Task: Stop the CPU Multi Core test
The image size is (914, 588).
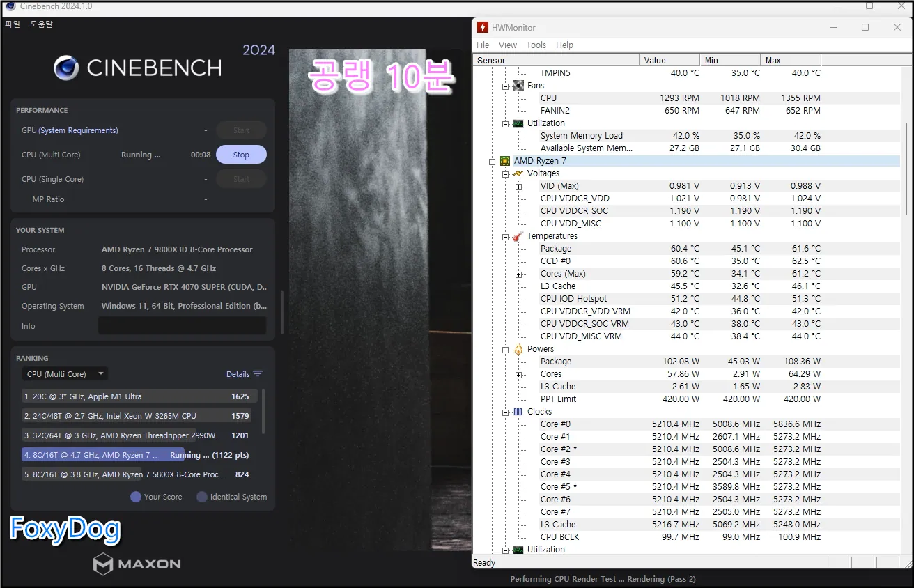Action: pyautogui.click(x=241, y=155)
